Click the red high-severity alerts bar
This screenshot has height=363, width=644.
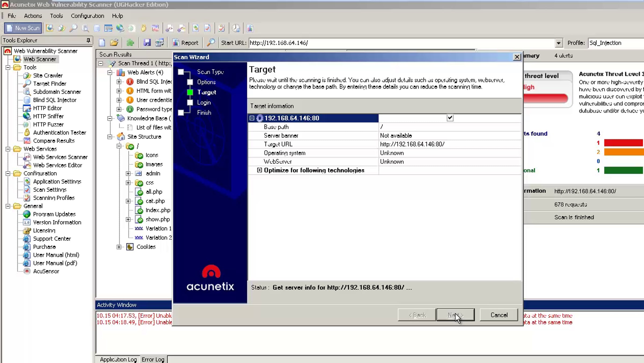click(624, 143)
